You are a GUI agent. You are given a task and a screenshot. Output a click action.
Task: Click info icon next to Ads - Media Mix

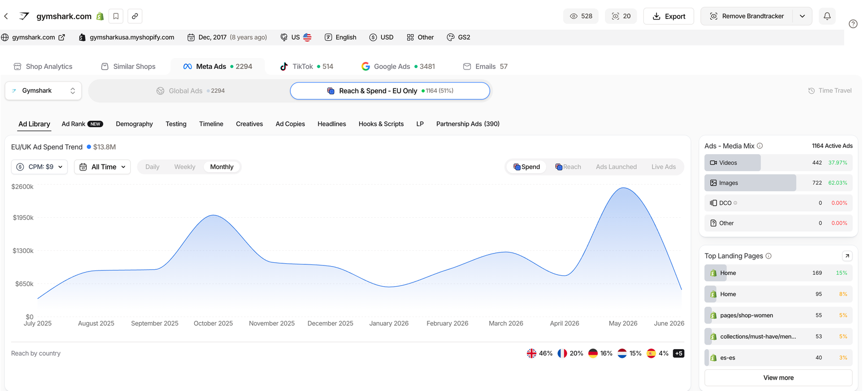point(759,146)
